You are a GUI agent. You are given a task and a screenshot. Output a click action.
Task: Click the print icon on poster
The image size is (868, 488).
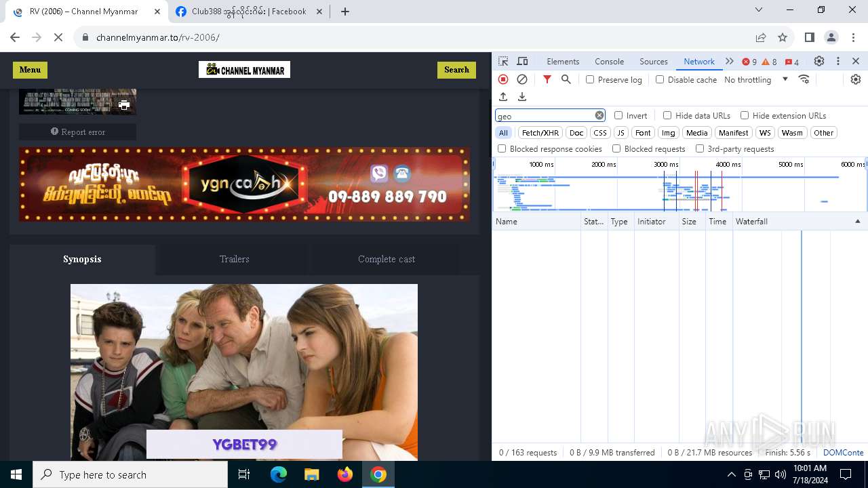(x=124, y=105)
